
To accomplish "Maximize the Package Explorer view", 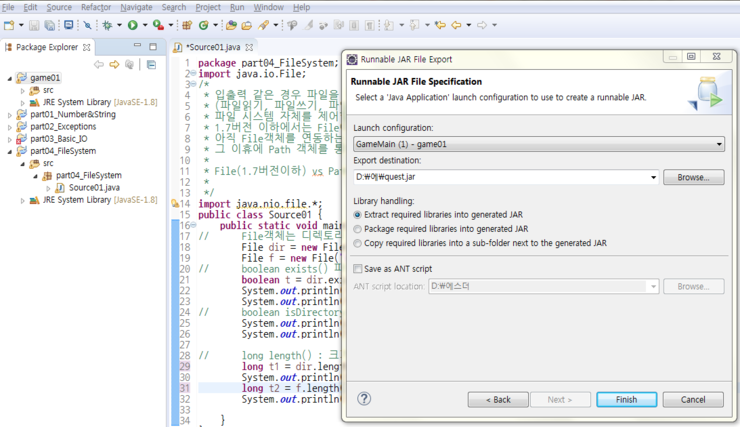I will click(x=153, y=46).
